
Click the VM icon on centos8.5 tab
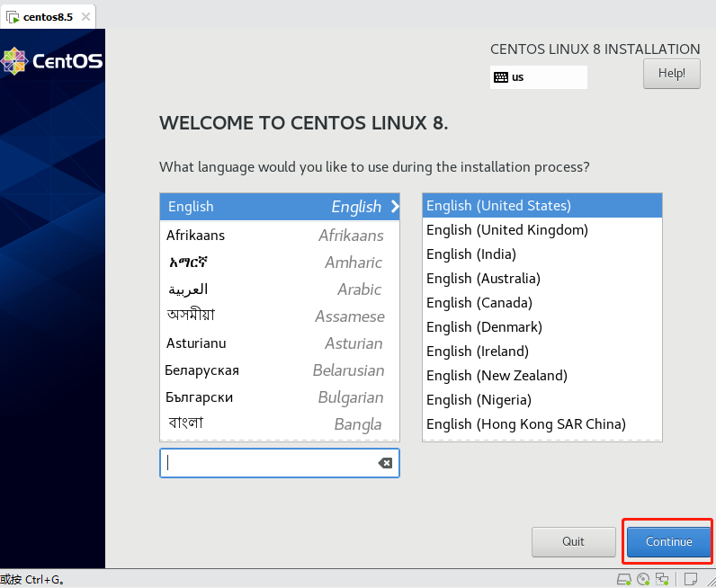point(13,17)
